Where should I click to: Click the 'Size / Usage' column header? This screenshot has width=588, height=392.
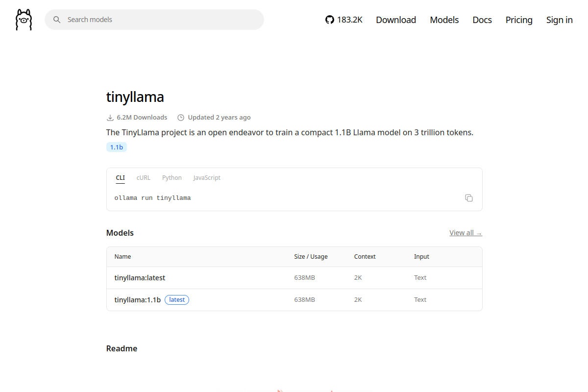[311, 257]
